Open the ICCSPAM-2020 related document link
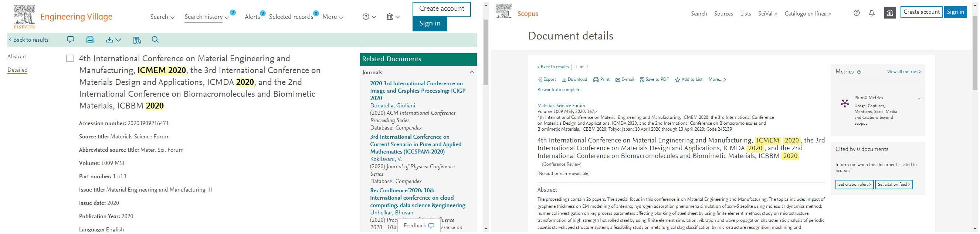The image size is (980, 234). pos(416,144)
